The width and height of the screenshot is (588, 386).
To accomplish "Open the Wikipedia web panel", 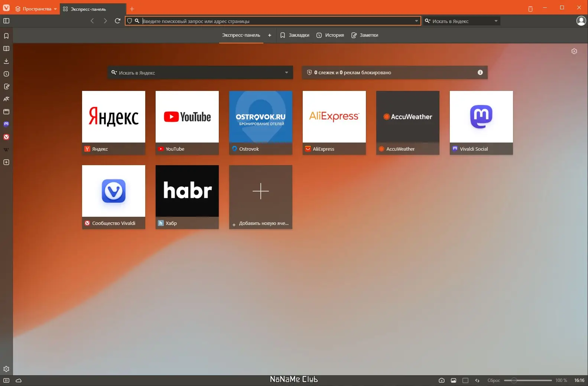I will 6,150.
